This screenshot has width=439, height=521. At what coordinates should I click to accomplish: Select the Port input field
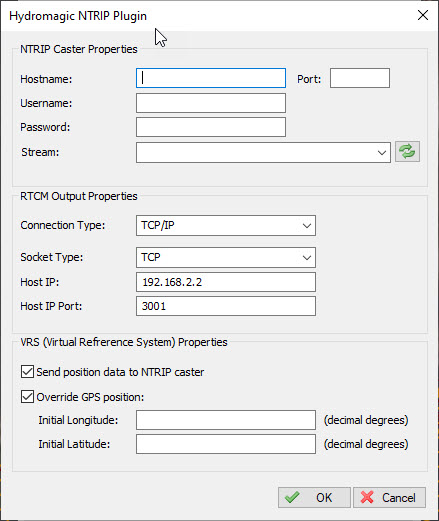tap(360, 78)
